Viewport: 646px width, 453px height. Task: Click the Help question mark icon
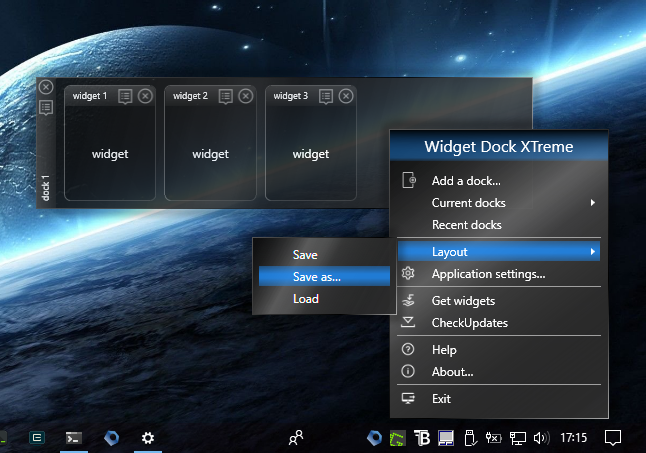(408, 349)
